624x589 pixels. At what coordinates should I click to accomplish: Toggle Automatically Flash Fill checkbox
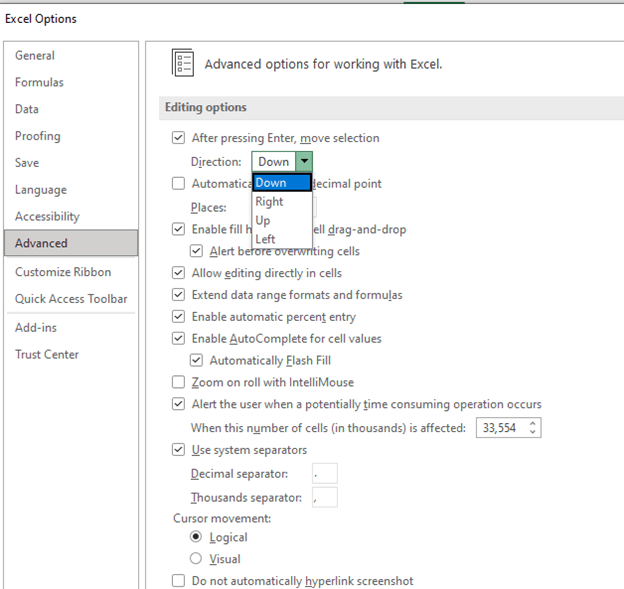[196, 360]
